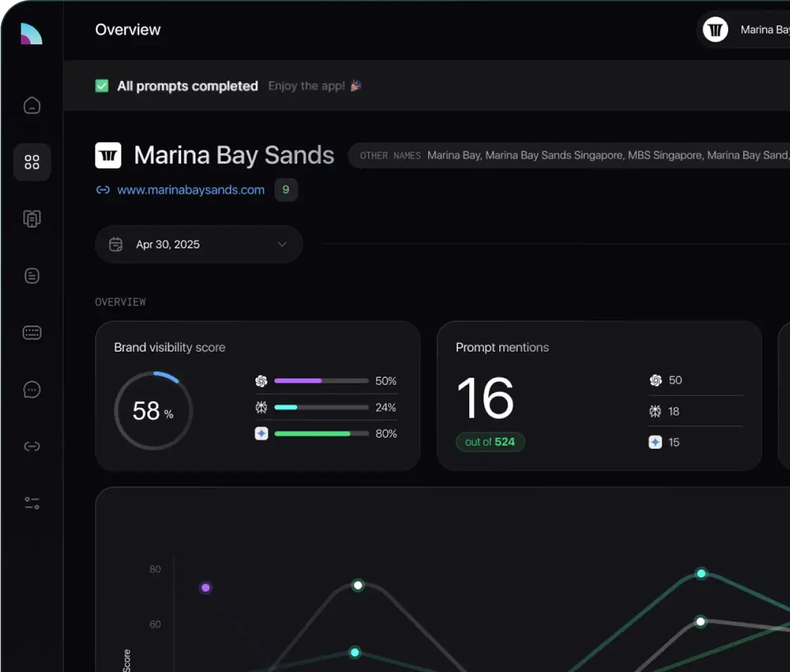Click the app logo in sidebar
Image resolution: width=790 pixels, height=672 pixels.
click(31, 34)
